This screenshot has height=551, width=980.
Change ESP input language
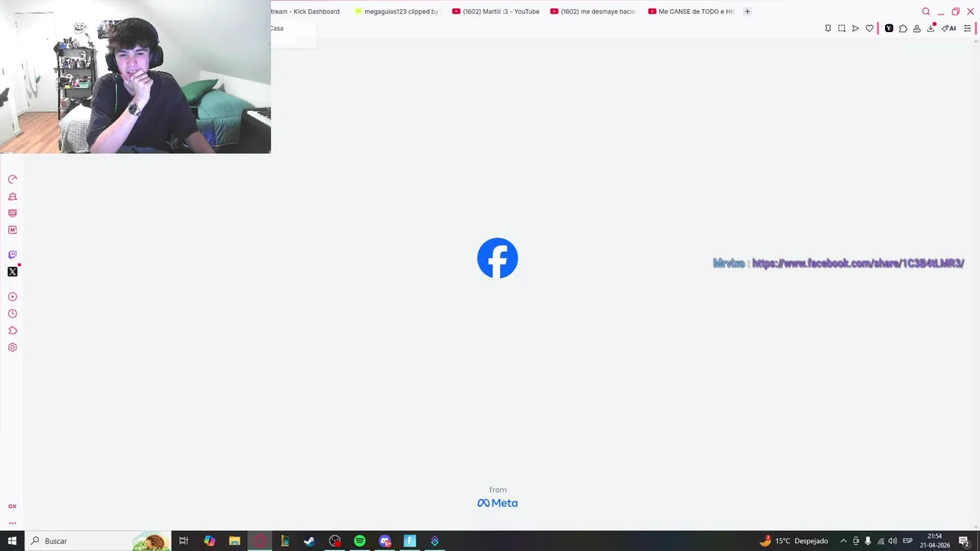[x=908, y=541]
